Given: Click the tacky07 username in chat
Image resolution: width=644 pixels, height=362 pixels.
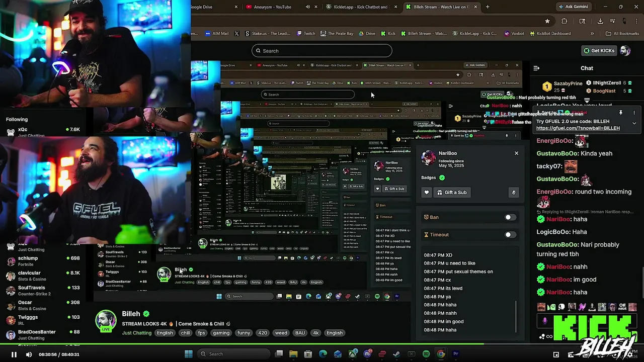Looking at the screenshot, I should coord(549,166).
